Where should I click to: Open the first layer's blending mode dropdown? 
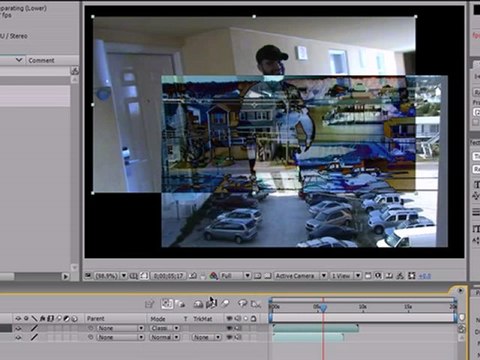[x=165, y=328]
